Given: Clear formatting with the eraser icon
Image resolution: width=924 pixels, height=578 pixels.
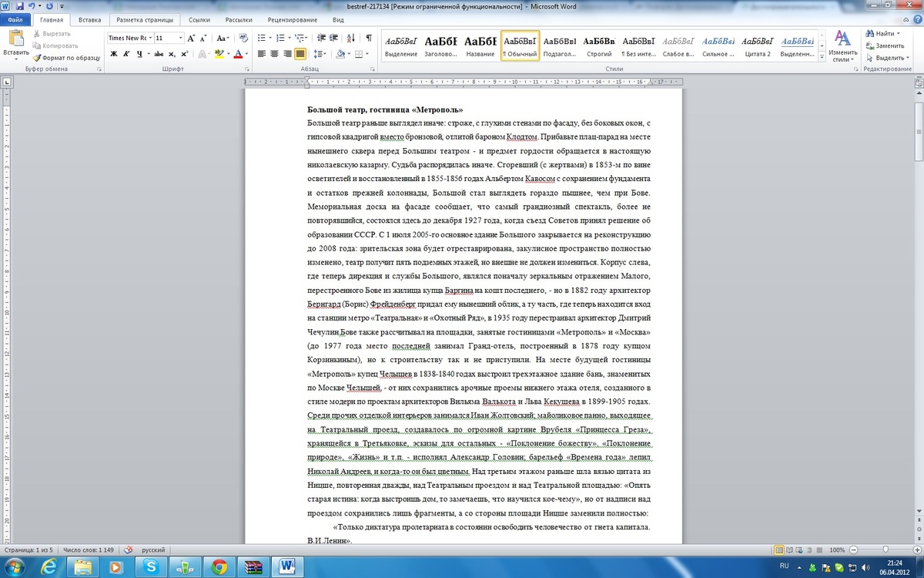Looking at the screenshot, I should (243, 38).
